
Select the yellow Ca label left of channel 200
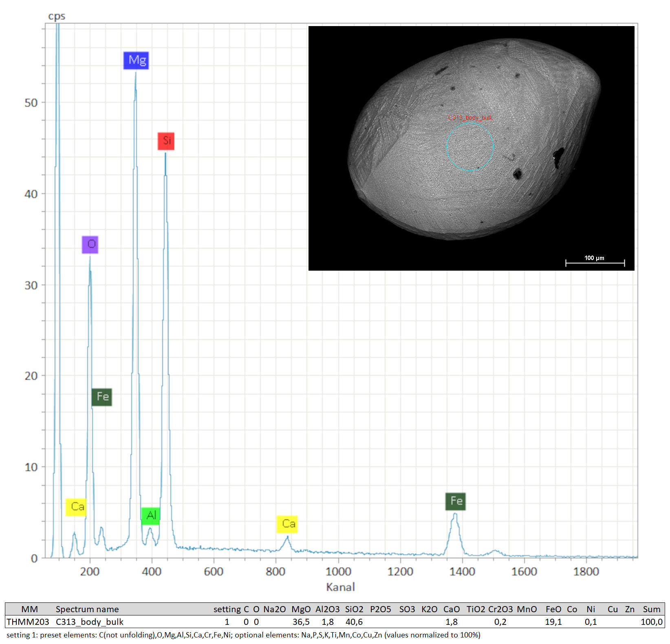click(76, 507)
